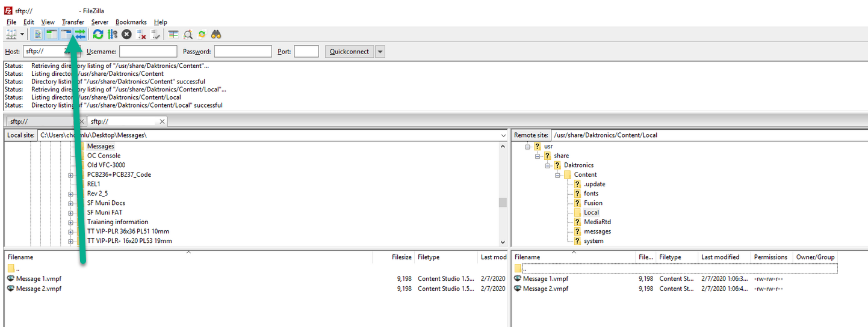Search for files with binoculars icon
The height and width of the screenshot is (327, 868).
pyautogui.click(x=217, y=35)
